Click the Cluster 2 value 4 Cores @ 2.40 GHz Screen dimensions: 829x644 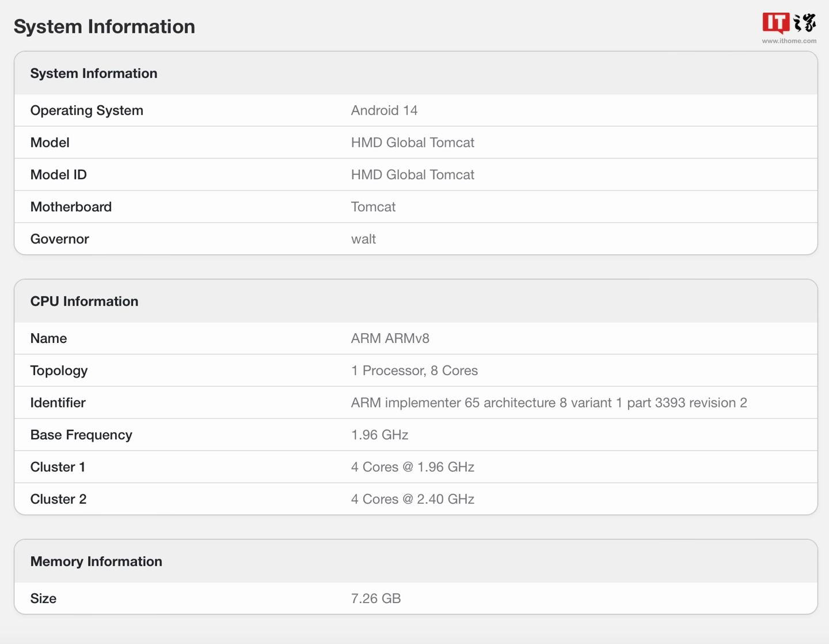point(412,500)
